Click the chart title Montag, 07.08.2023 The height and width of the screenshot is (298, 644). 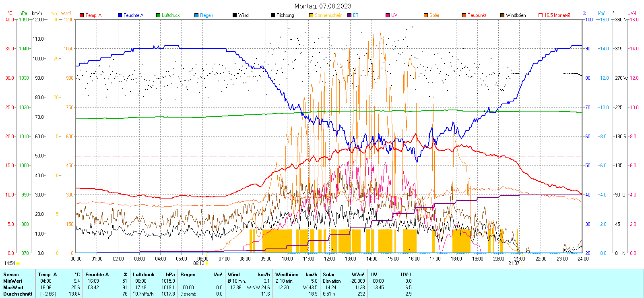322,6
